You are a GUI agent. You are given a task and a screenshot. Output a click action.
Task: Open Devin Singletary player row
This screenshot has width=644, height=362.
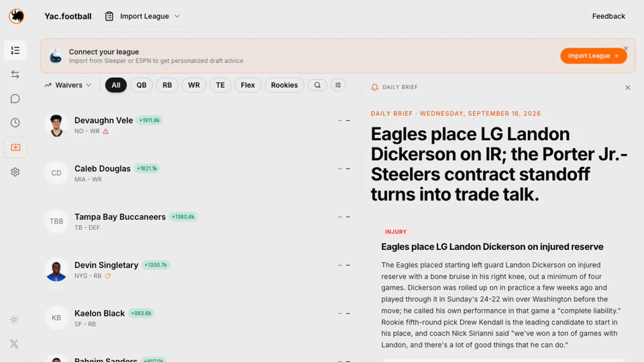[x=197, y=269]
